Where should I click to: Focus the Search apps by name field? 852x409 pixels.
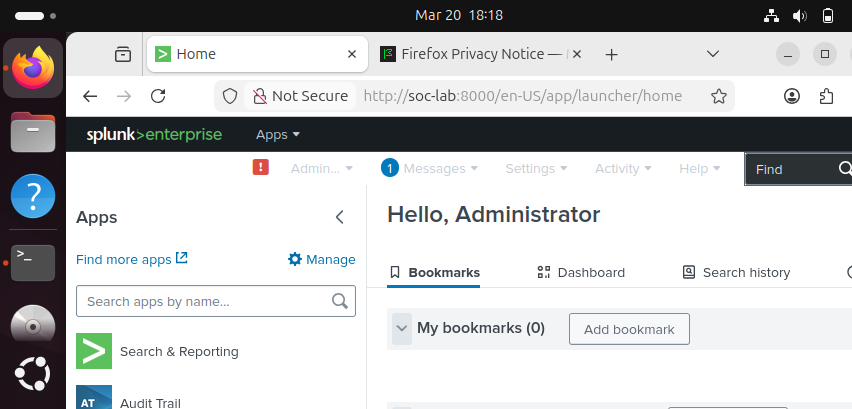point(205,300)
